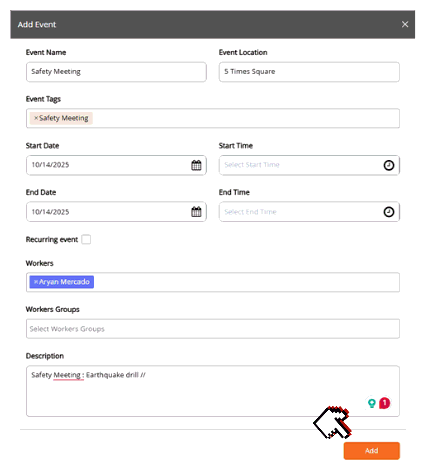Click into the Event Location field
This screenshot has height=472, width=424.
pyautogui.click(x=309, y=72)
